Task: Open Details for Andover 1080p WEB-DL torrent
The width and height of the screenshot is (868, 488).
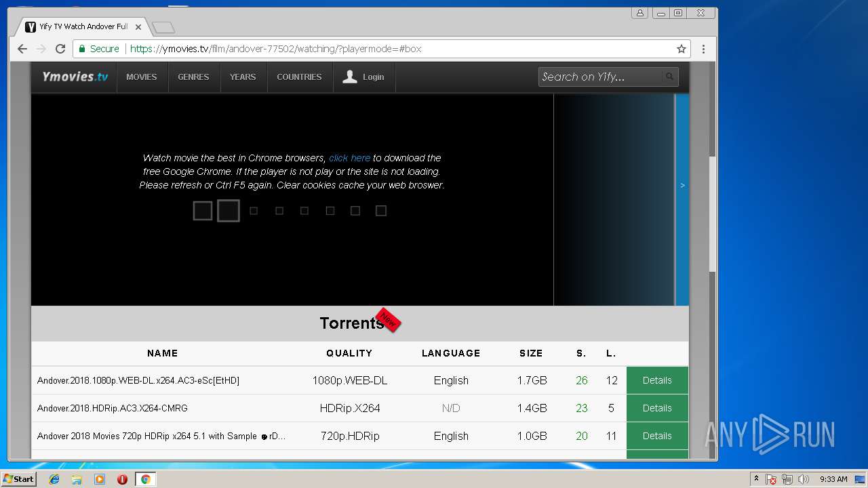Action: [x=657, y=380]
